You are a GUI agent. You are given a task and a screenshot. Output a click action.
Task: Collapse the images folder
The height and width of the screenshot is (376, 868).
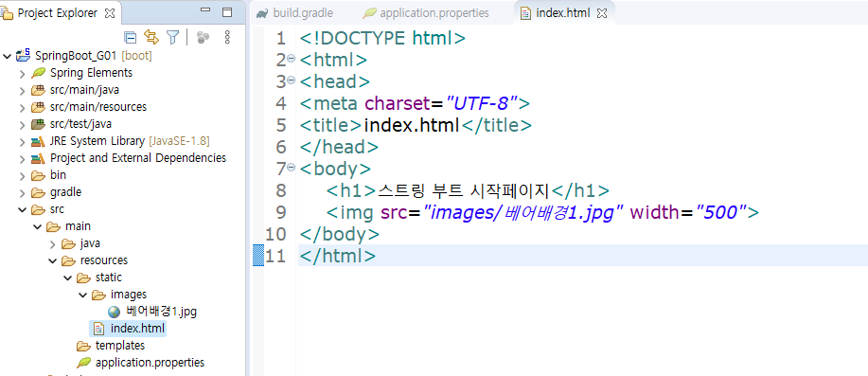pos(82,295)
